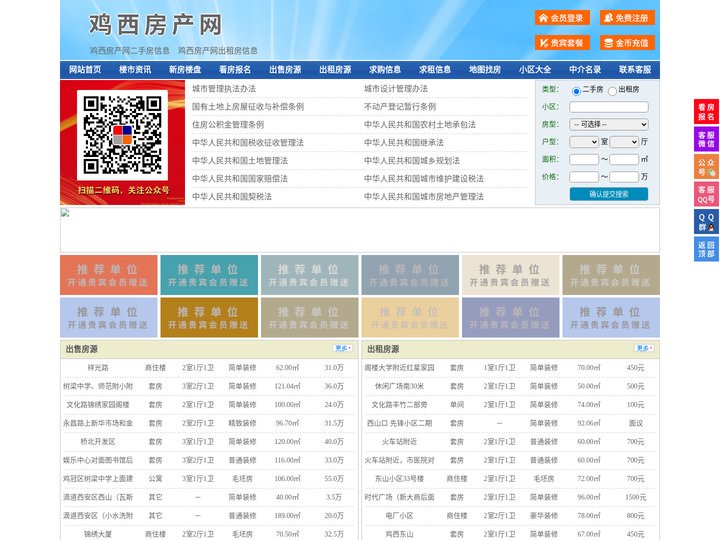Viewport: 720px width, 540px height.
Task: Click the 客服微信 purple side icon
Action: (x=706, y=139)
